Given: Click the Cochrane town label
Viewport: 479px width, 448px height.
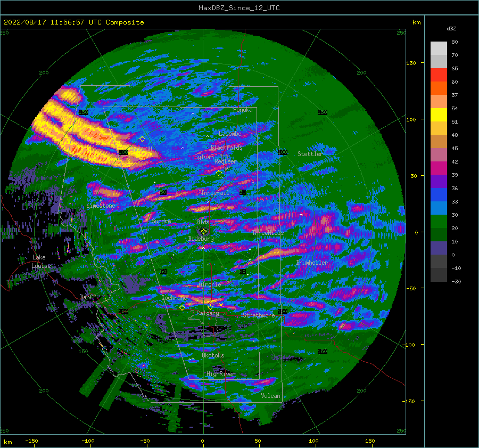Looking at the screenshot, I should (174, 298).
